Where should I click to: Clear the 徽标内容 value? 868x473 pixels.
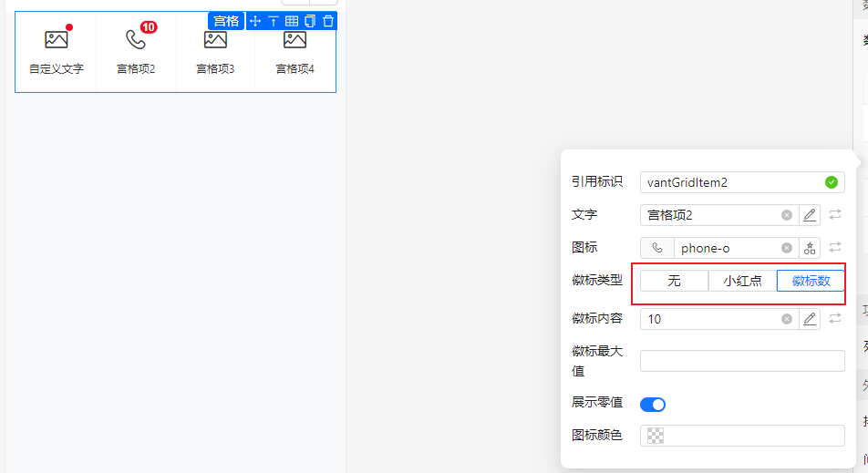click(x=787, y=319)
